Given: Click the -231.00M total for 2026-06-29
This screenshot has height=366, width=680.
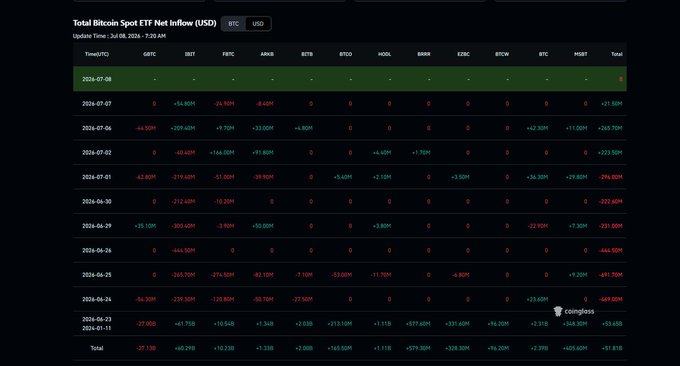Looking at the screenshot, I should (x=610, y=226).
